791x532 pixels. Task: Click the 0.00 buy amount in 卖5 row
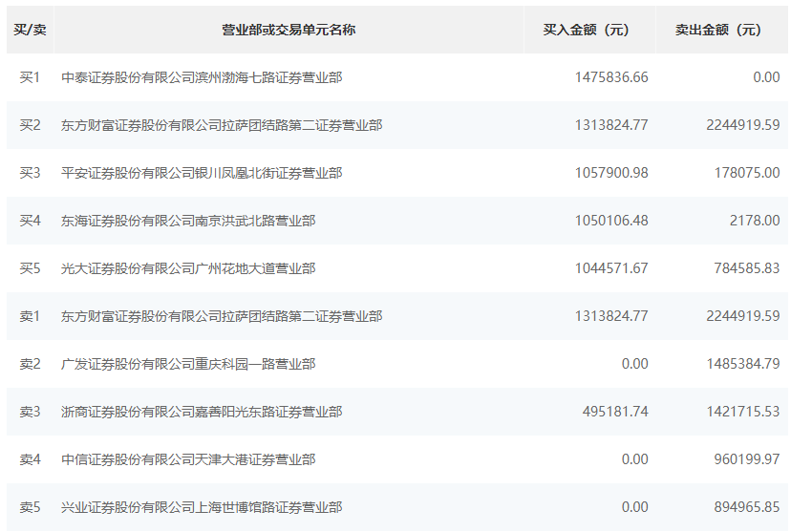coord(635,507)
